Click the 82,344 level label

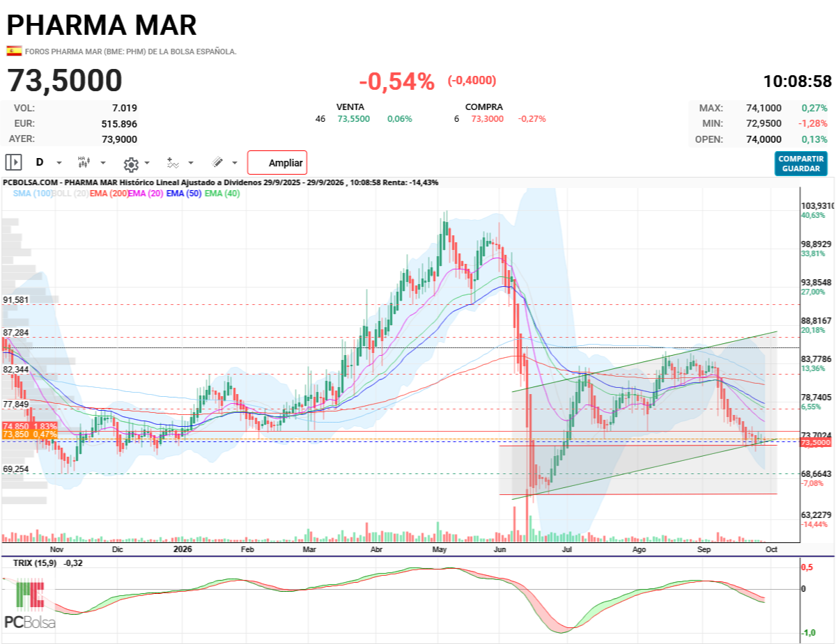(x=16, y=369)
